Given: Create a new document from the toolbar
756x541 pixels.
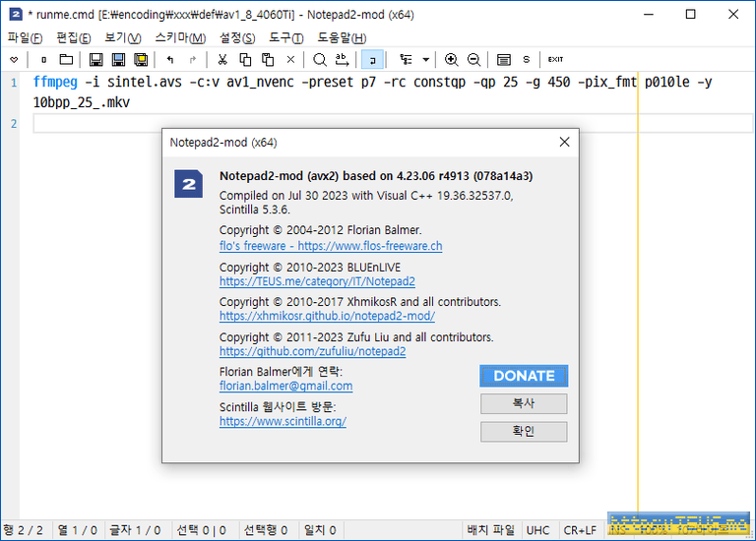Looking at the screenshot, I should pos(44,60).
